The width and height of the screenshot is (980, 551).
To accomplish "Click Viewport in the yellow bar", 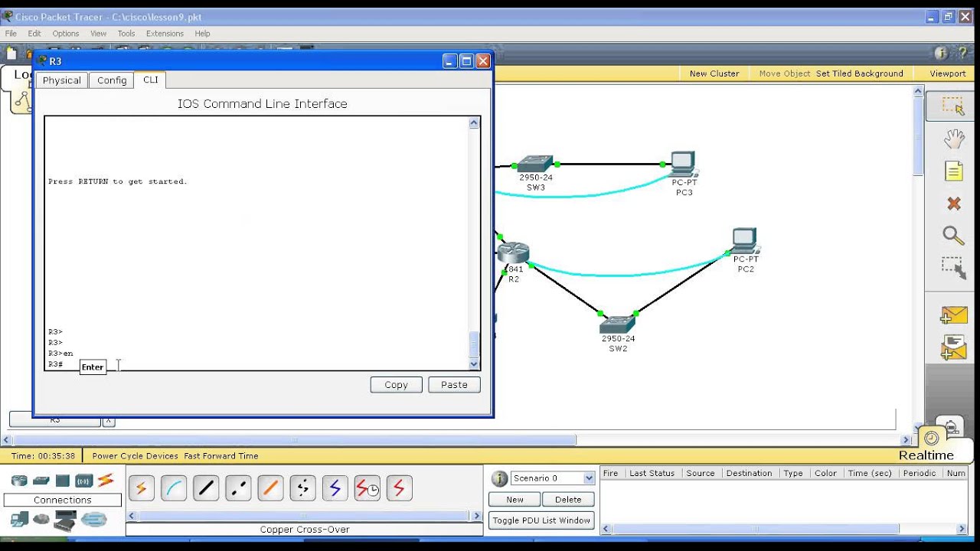I will point(948,73).
